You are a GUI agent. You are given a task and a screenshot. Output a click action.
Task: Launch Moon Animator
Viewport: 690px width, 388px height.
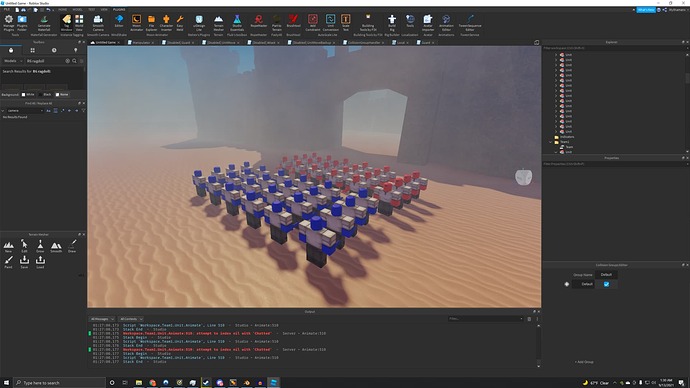click(136, 22)
